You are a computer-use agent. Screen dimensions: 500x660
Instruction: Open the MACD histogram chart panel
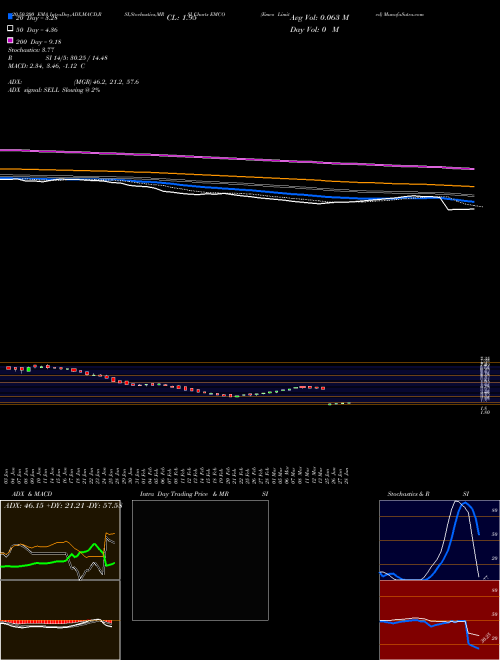point(60,620)
